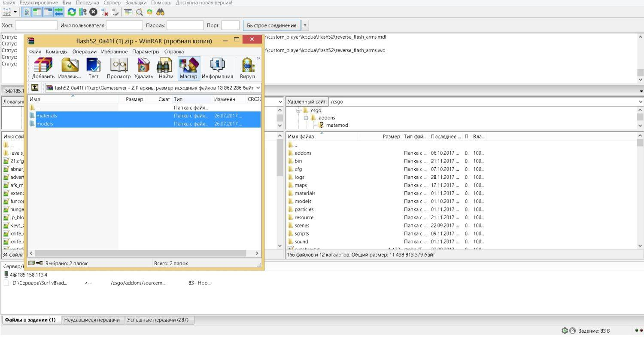Select particles folder in remote file list

pos(304,209)
